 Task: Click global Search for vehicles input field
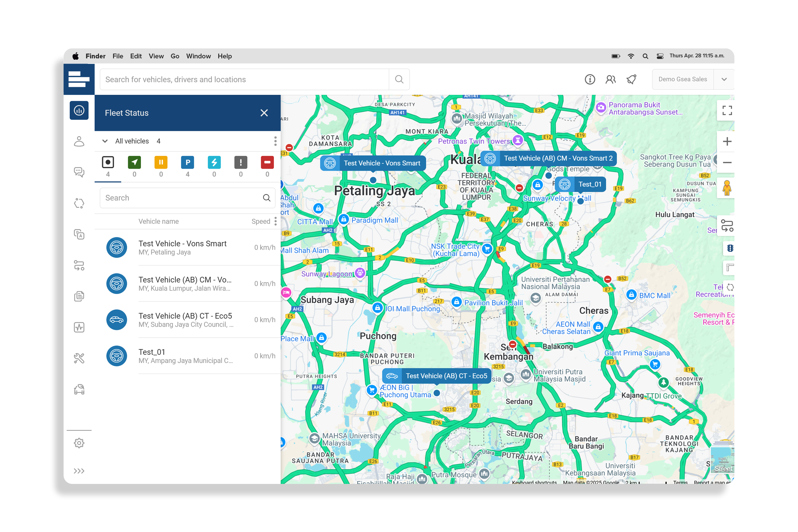pos(244,79)
